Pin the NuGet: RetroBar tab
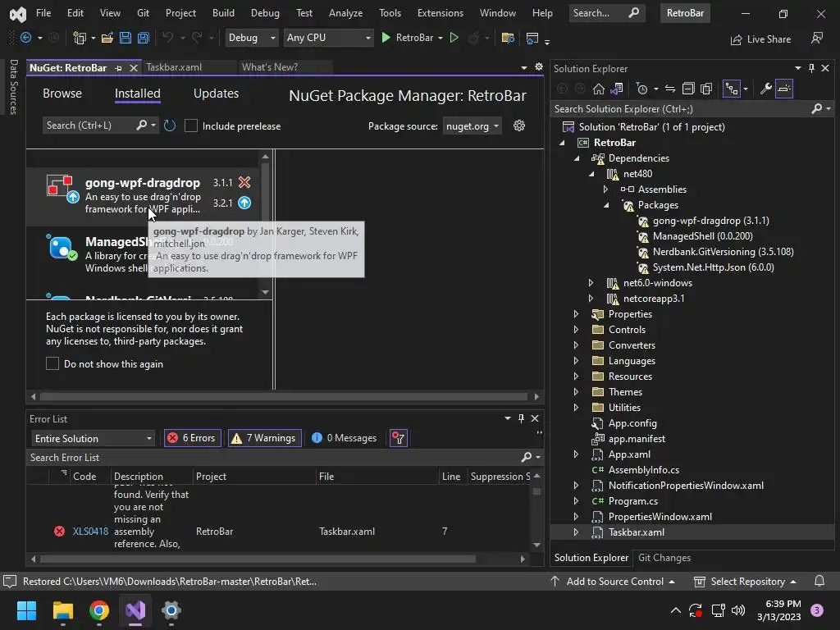This screenshot has height=630, width=840. click(118, 68)
